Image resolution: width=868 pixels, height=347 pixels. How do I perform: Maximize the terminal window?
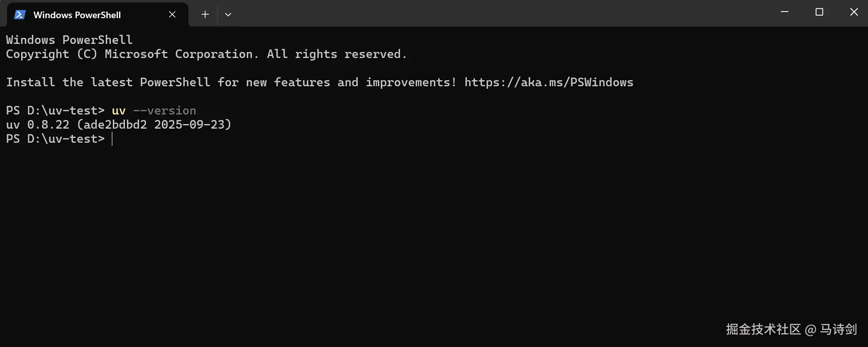pos(819,12)
